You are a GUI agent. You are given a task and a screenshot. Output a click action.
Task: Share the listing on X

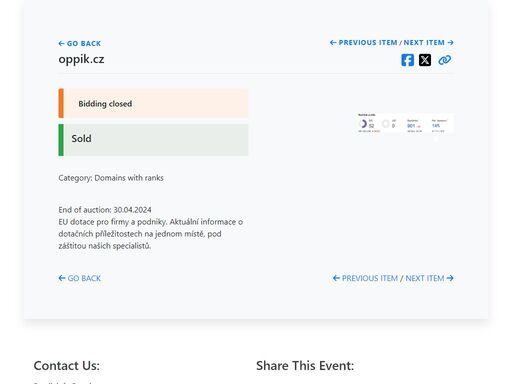[x=425, y=60]
